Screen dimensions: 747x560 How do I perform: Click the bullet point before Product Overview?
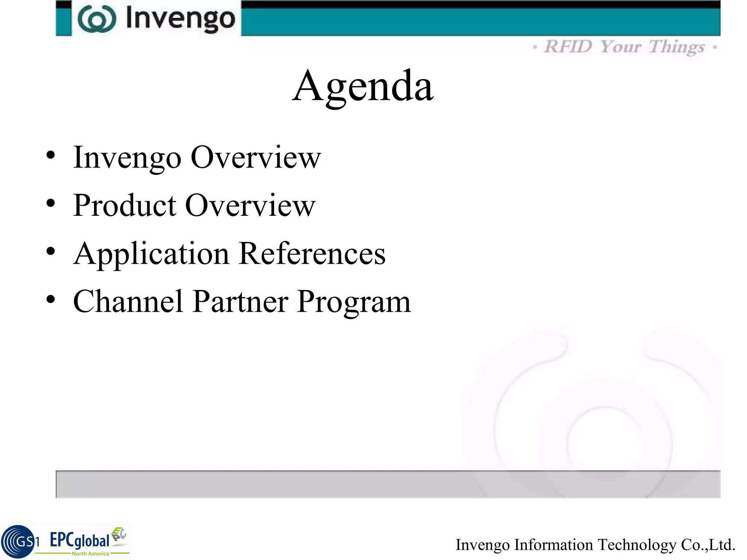tap(51, 203)
